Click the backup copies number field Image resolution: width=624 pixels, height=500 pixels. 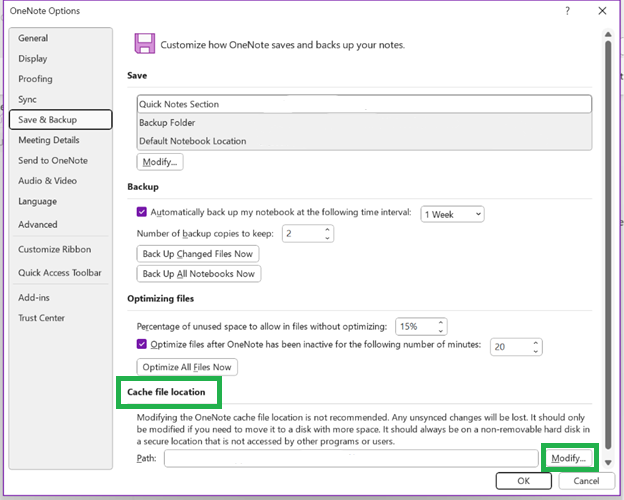303,234
